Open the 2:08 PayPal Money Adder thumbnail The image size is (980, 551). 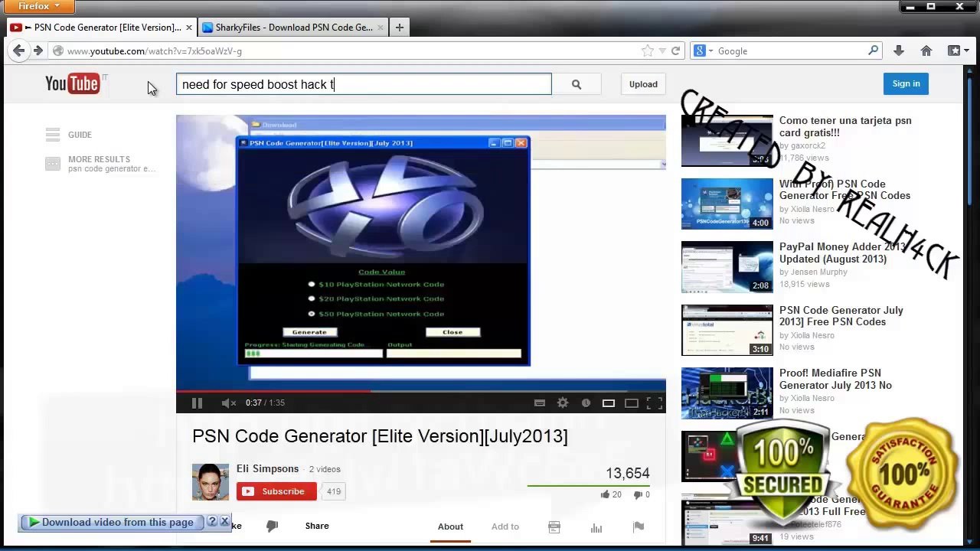tap(727, 267)
